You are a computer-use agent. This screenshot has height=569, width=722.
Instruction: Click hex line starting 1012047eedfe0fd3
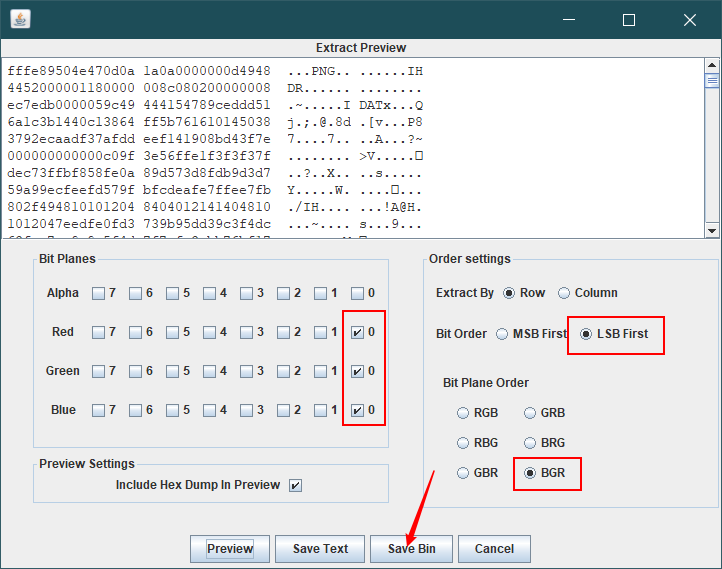215,225
